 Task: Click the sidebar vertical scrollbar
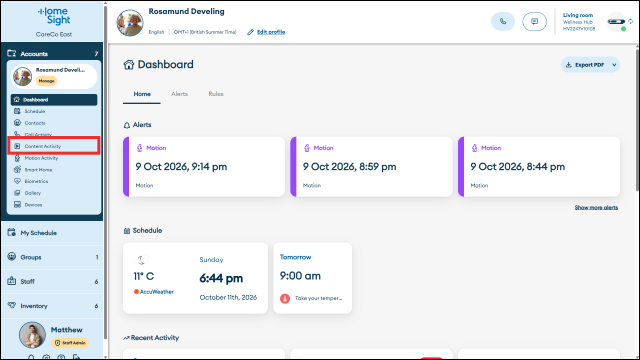pos(106,171)
